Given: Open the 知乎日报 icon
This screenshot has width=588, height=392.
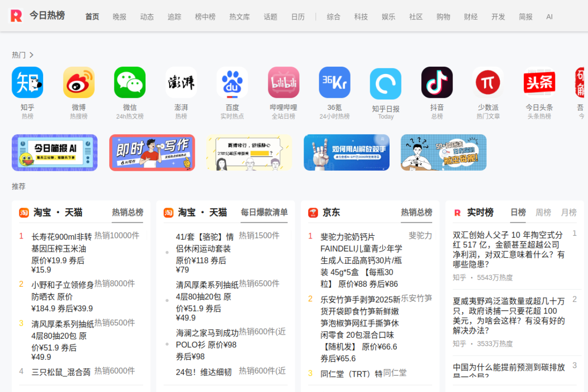Looking at the screenshot, I should click(x=386, y=84).
